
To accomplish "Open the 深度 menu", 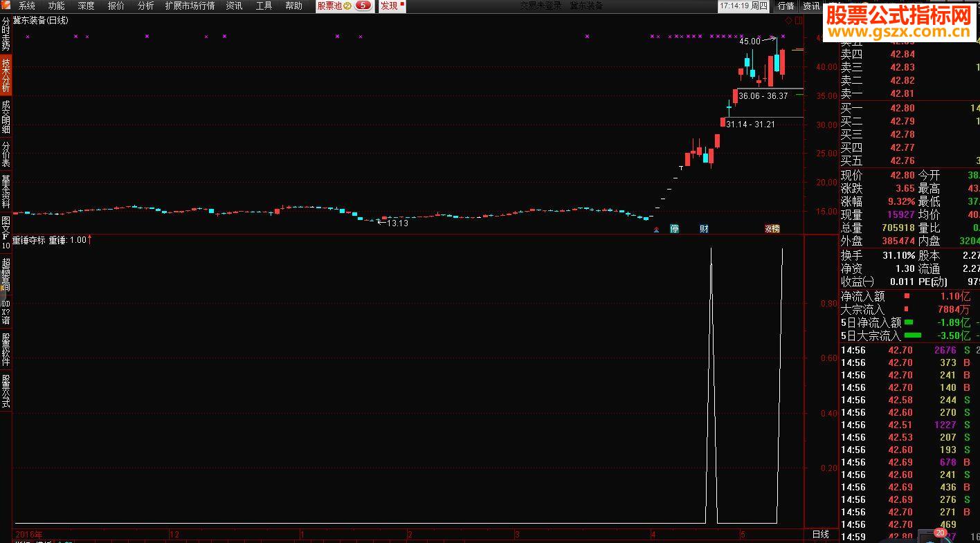I will coord(87,6).
